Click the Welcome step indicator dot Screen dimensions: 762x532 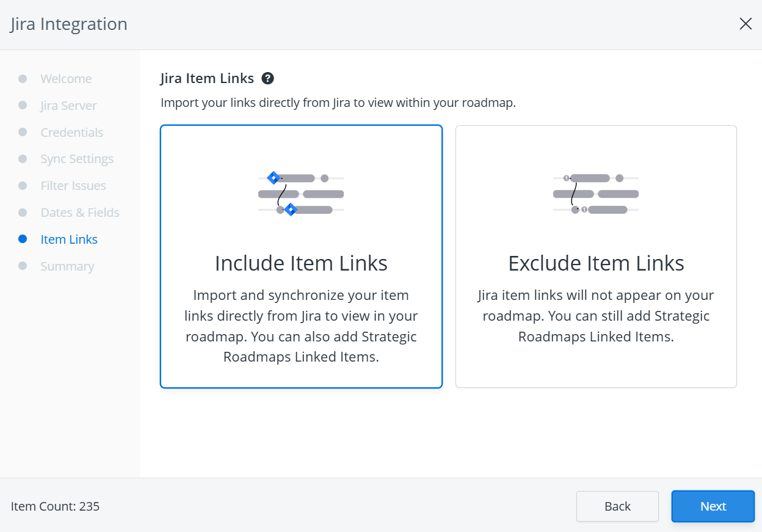click(x=23, y=79)
